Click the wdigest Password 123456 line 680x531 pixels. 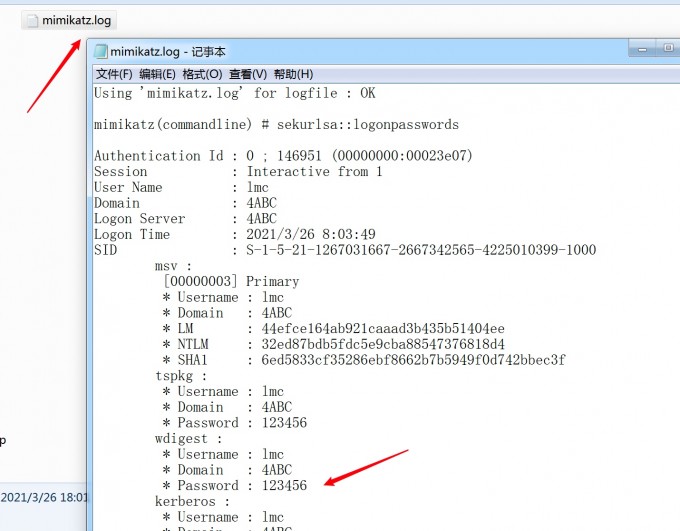click(x=235, y=485)
